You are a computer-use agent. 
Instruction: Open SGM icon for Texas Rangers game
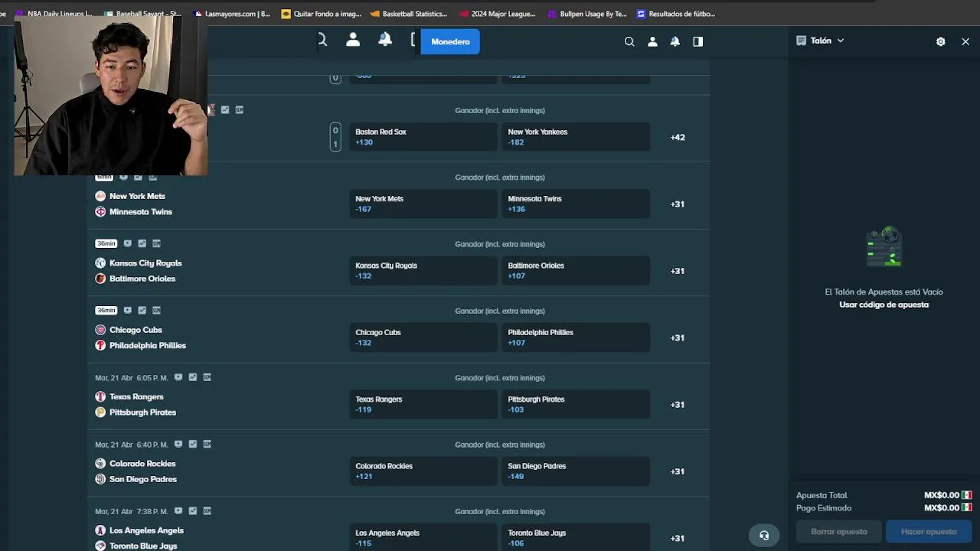point(207,377)
